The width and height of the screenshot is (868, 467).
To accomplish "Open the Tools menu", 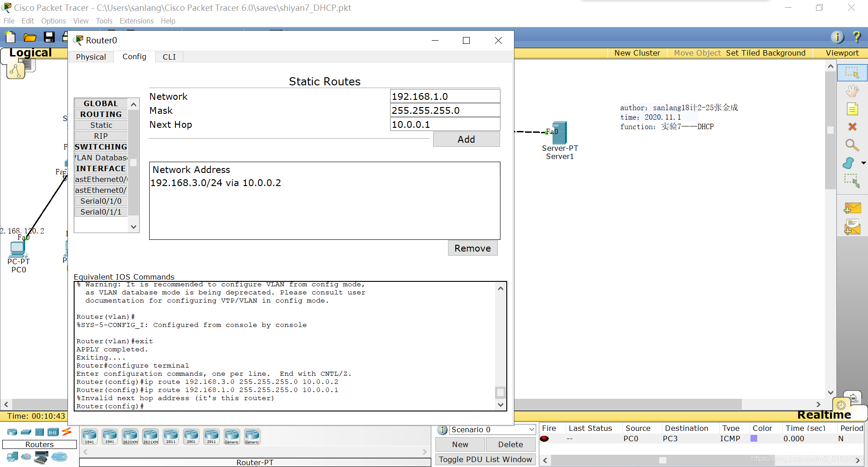I will click(x=104, y=21).
